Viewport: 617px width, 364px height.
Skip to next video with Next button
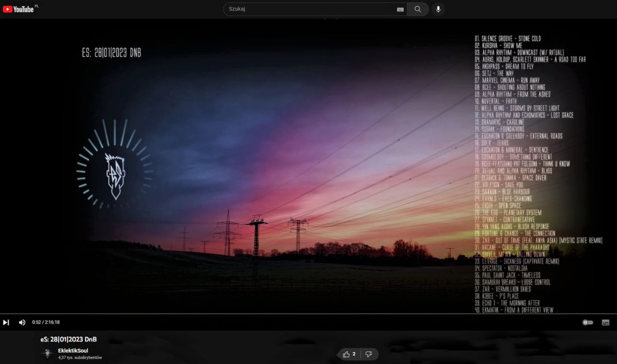(x=6, y=322)
